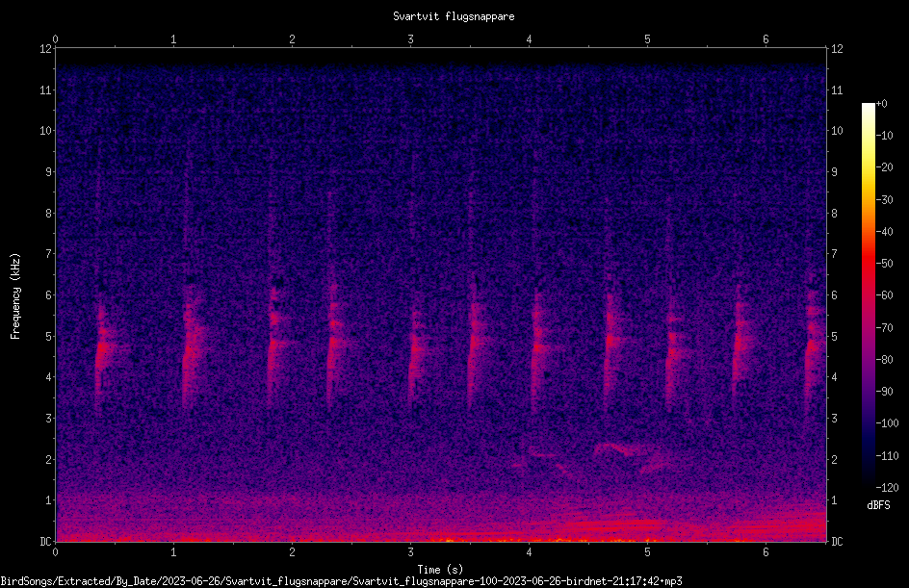This screenshot has width=909, height=588.
Task: Click the '-110' color scale label
Action: coord(887,456)
